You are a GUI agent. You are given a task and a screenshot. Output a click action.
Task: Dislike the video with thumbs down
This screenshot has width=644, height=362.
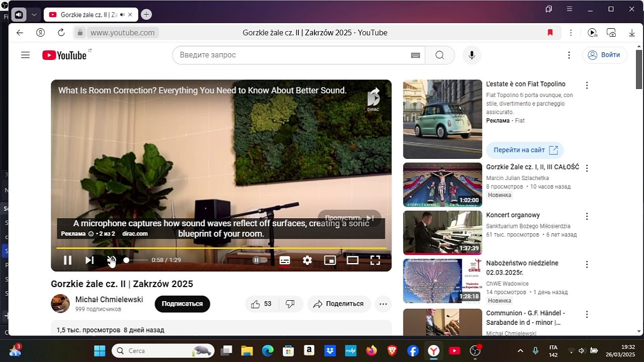pos(290,304)
